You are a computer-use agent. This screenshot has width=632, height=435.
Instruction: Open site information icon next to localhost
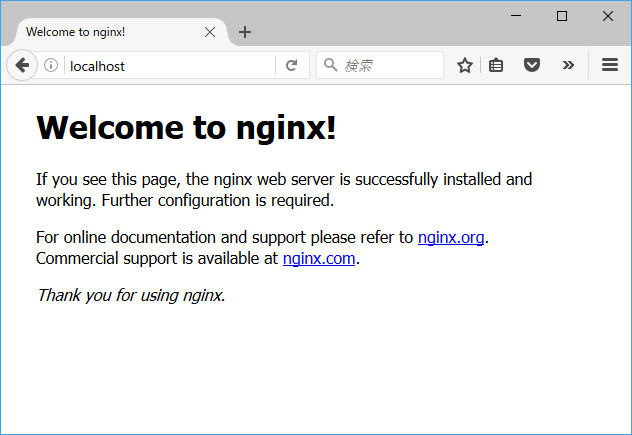click(51, 65)
